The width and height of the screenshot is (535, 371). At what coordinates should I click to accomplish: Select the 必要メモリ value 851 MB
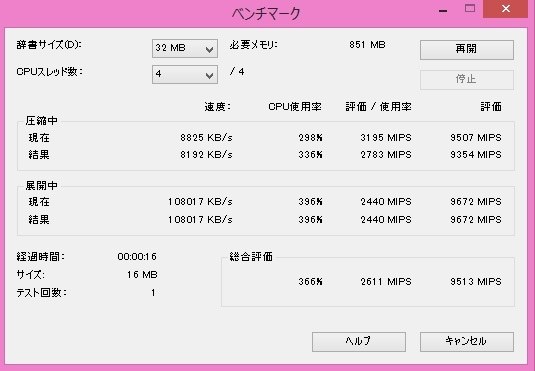click(x=367, y=45)
